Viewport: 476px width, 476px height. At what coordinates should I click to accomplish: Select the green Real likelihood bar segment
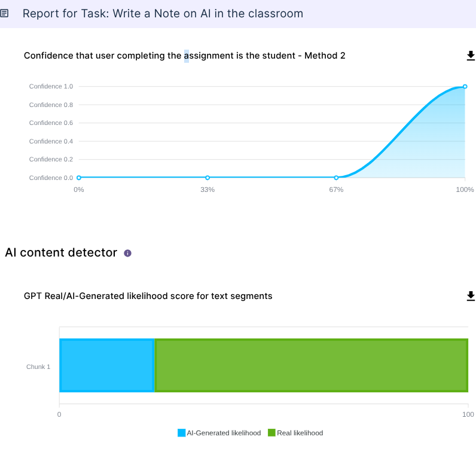point(311,365)
